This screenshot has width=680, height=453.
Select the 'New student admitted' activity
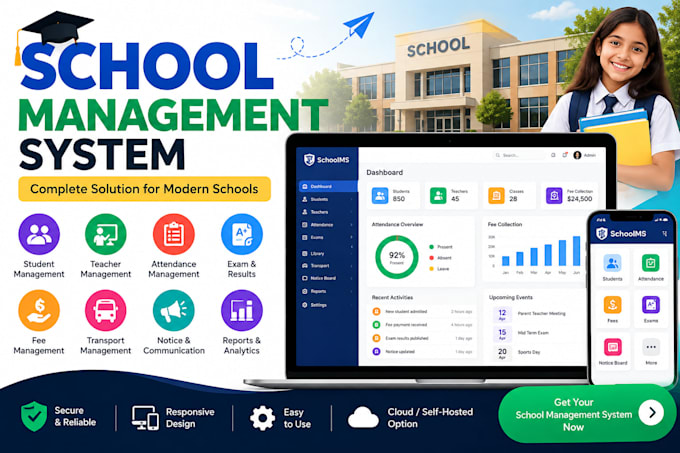(x=422, y=311)
